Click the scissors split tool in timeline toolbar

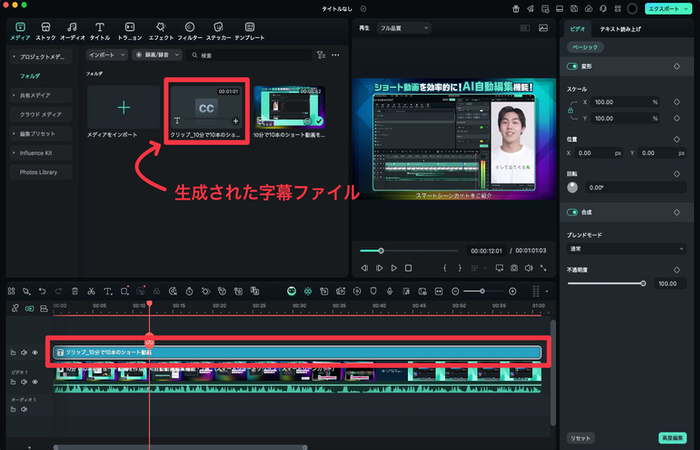(x=91, y=291)
